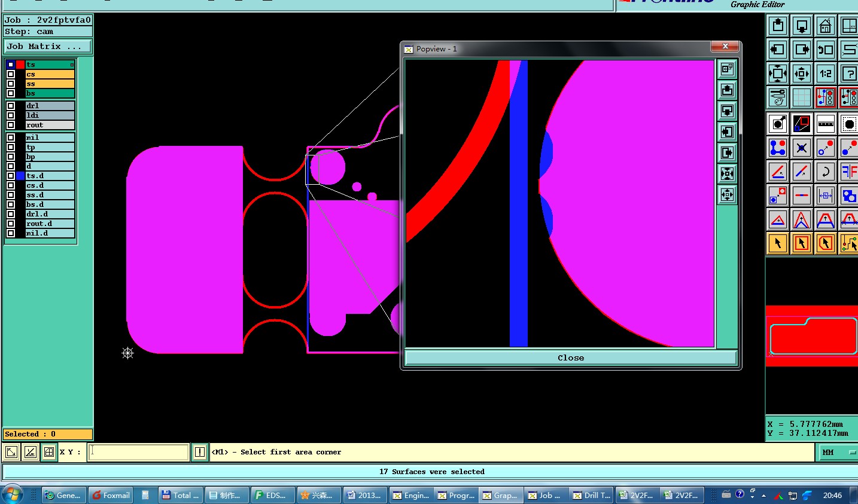The height and width of the screenshot is (504, 858).
Task: Open Foxmail from the taskbar
Action: point(111,495)
